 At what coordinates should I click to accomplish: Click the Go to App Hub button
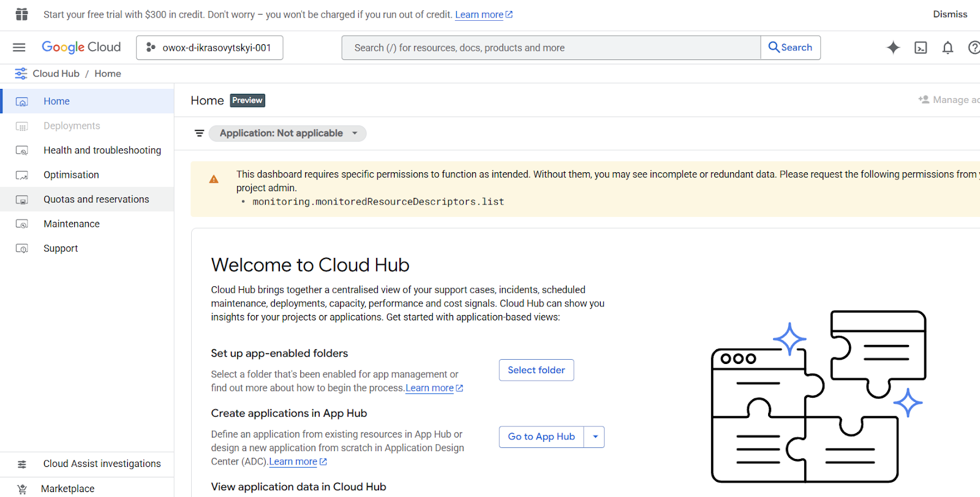tap(541, 437)
